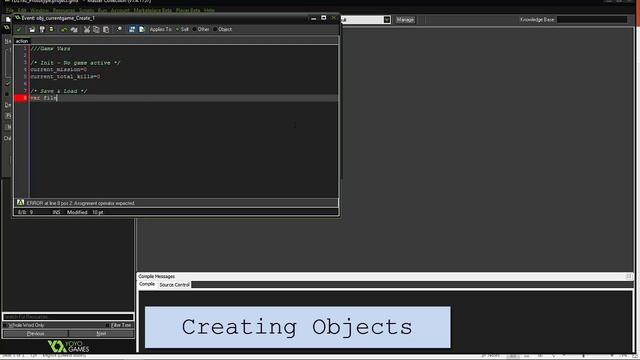Open the Run menu

[102, 10]
